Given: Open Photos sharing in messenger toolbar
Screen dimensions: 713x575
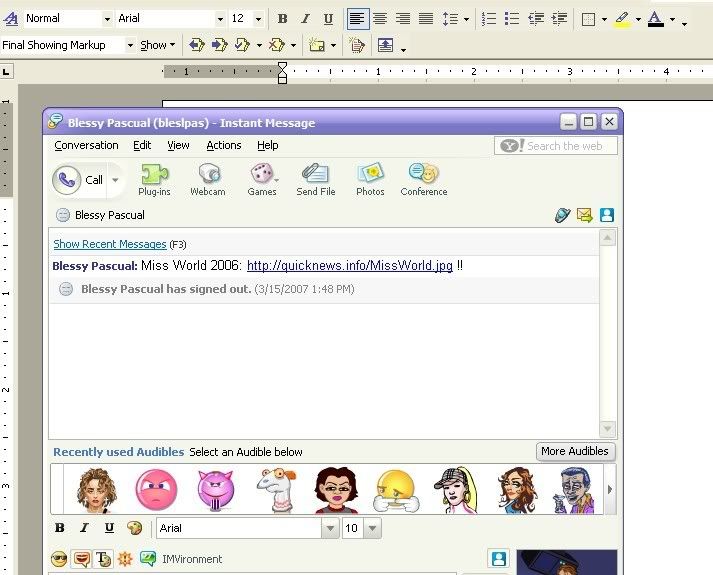Looking at the screenshot, I should 370,180.
